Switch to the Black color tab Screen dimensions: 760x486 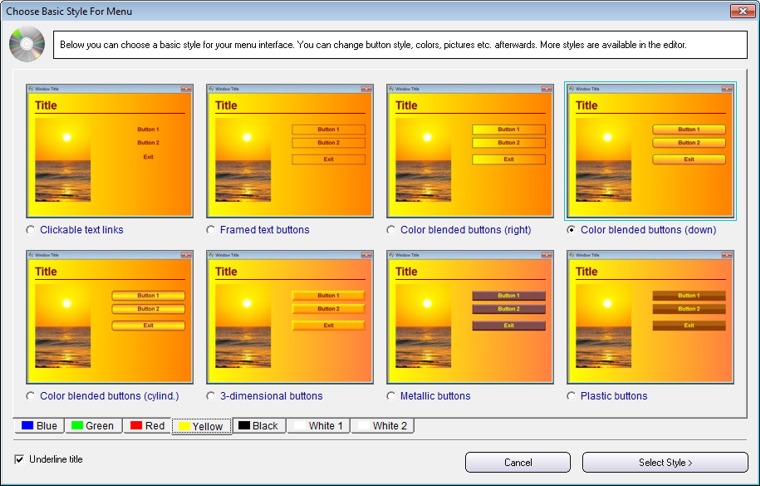click(259, 425)
